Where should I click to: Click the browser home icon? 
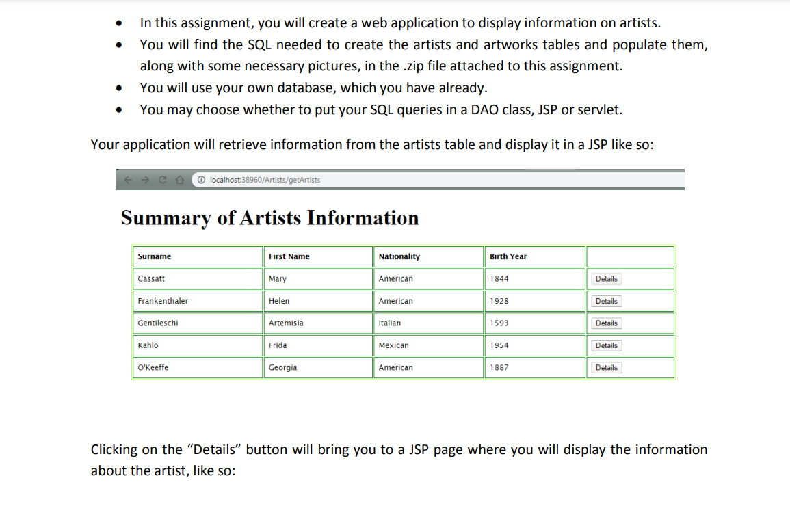(x=179, y=179)
